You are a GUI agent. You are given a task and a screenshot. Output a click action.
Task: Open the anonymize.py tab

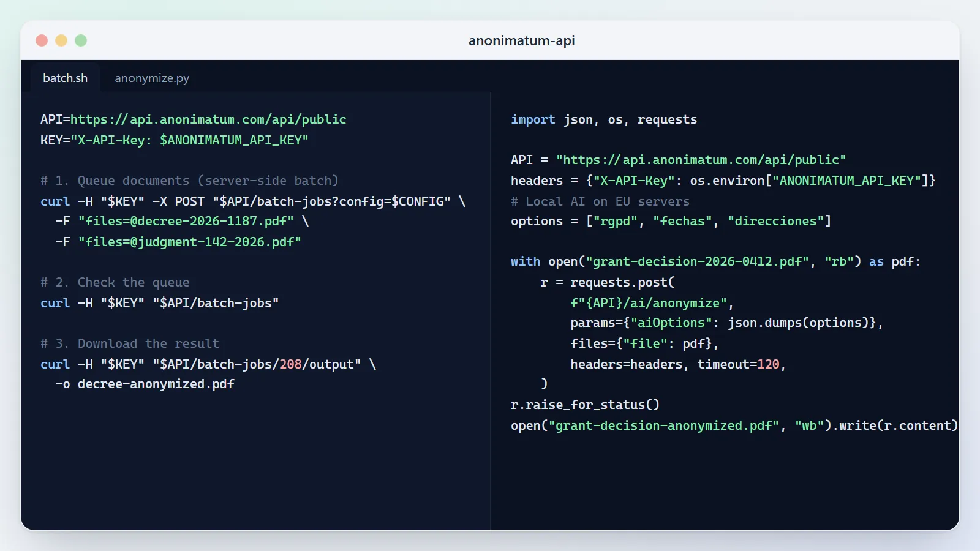152,78
